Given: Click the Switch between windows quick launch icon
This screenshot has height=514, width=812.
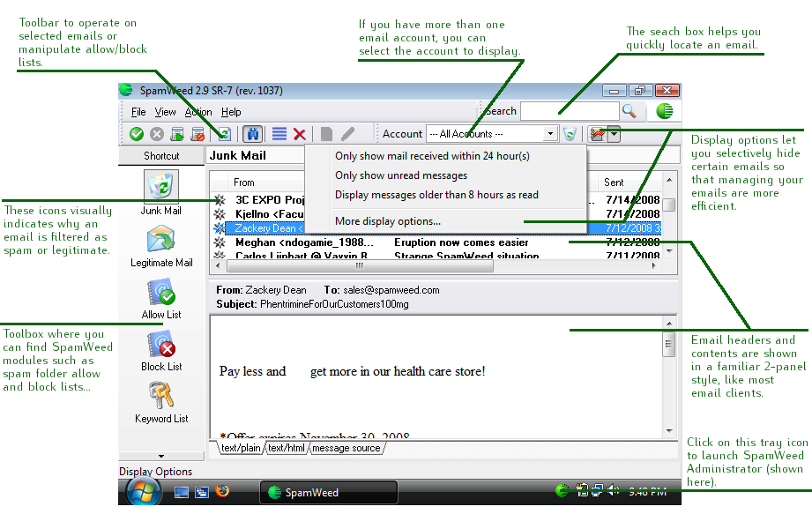Looking at the screenshot, I should 201,492.
